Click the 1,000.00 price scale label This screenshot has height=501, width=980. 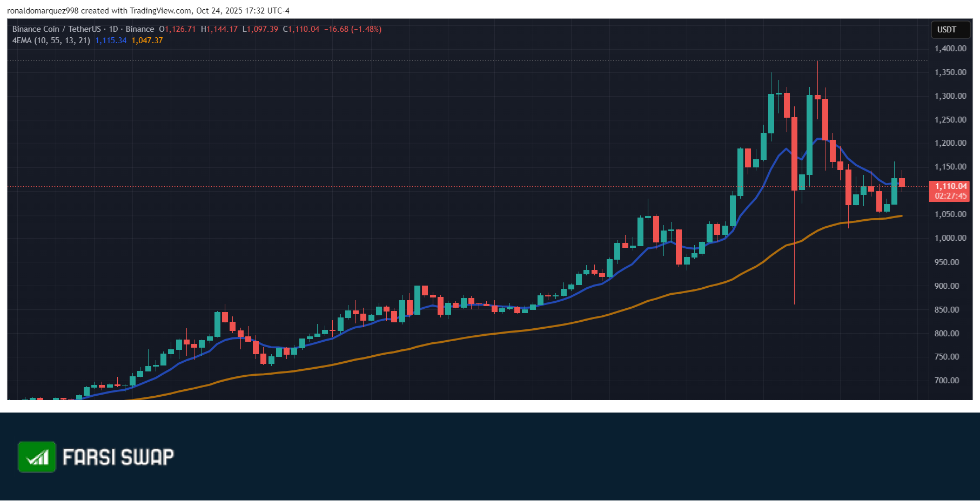(x=950, y=238)
